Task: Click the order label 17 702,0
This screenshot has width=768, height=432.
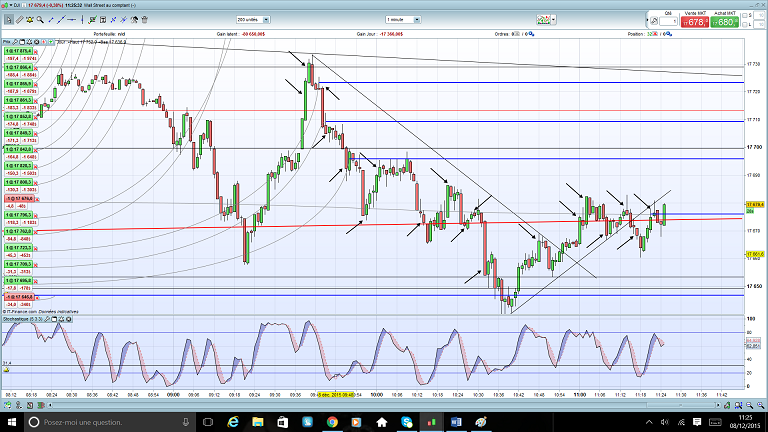Action: pyautogui.click(x=19, y=232)
